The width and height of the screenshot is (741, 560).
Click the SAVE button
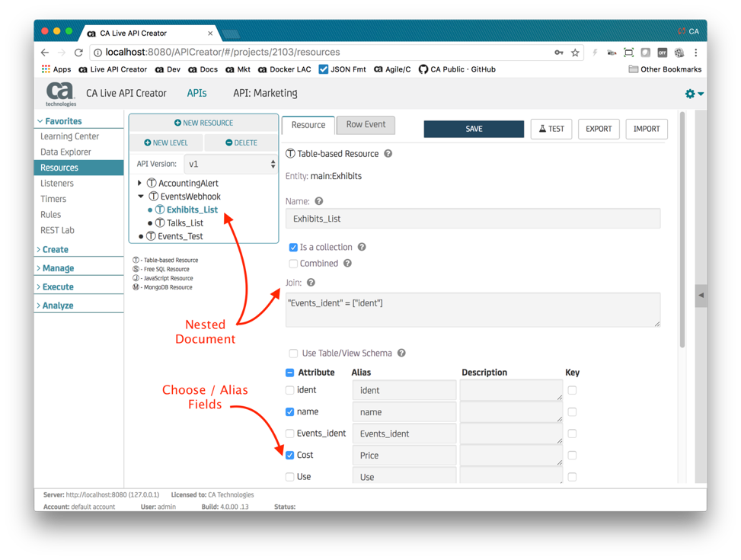(474, 129)
